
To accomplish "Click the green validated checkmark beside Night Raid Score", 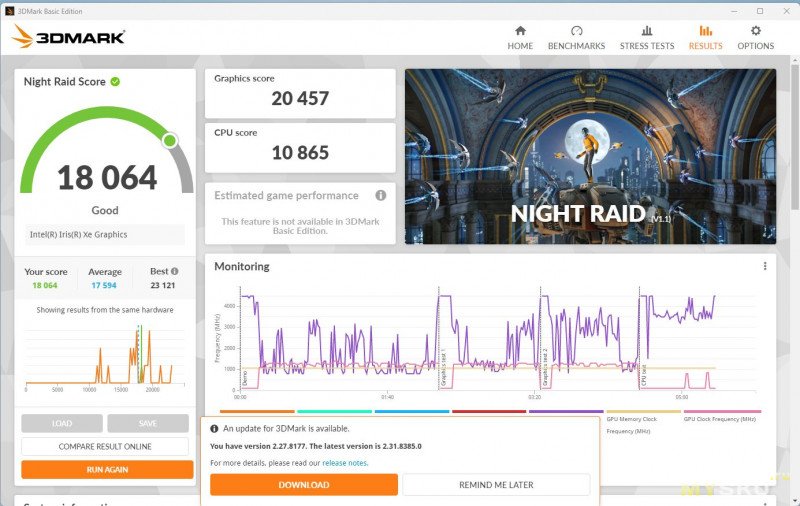I will [x=115, y=82].
